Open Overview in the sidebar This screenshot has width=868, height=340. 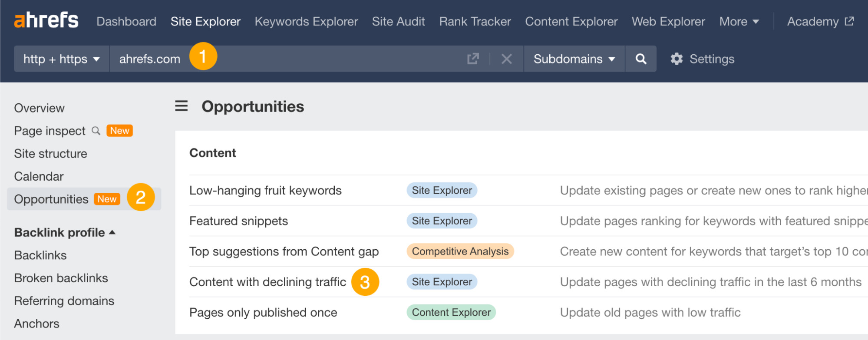[x=39, y=108]
